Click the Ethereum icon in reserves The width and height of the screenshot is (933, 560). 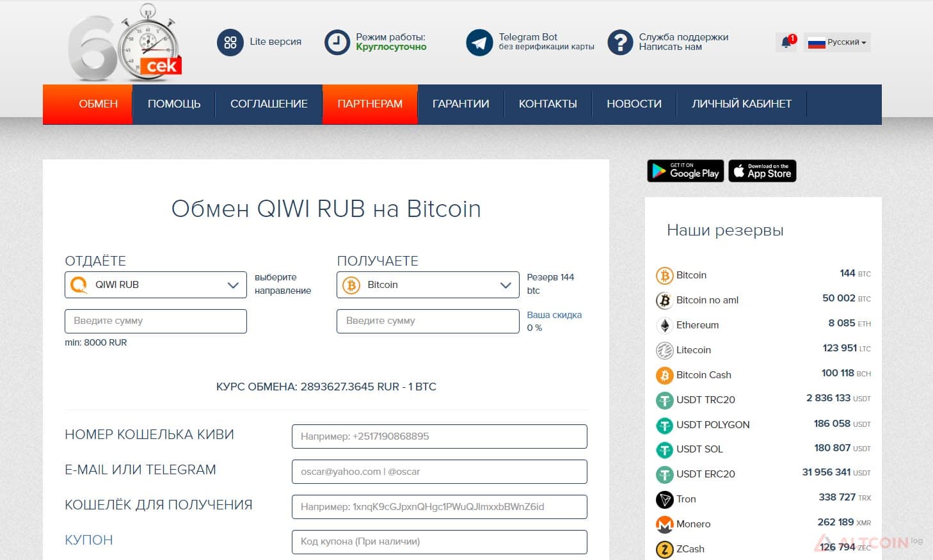tap(664, 325)
